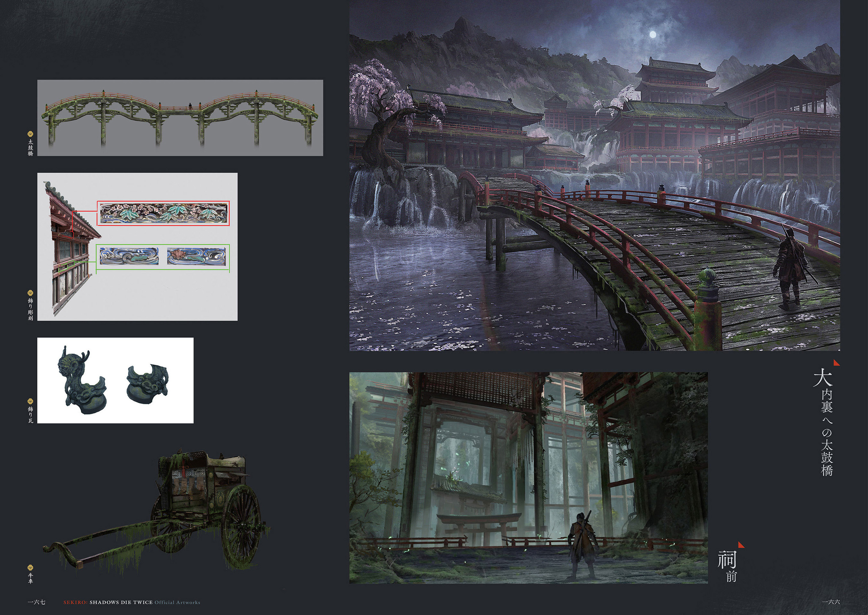The width and height of the screenshot is (868, 615).
Task: Click the gold emblem above the 牛車 caption
Action: 31,567
